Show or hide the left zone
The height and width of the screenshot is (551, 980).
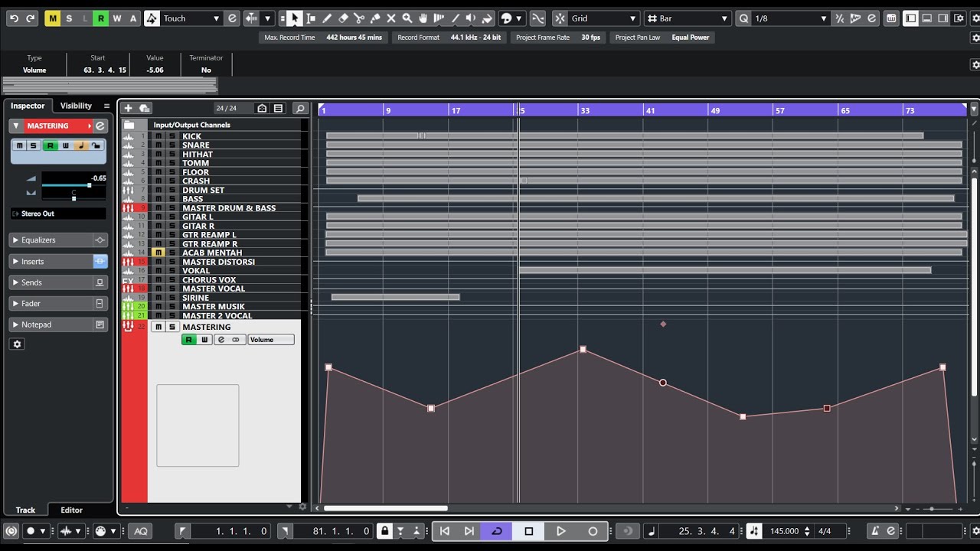[910, 18]
